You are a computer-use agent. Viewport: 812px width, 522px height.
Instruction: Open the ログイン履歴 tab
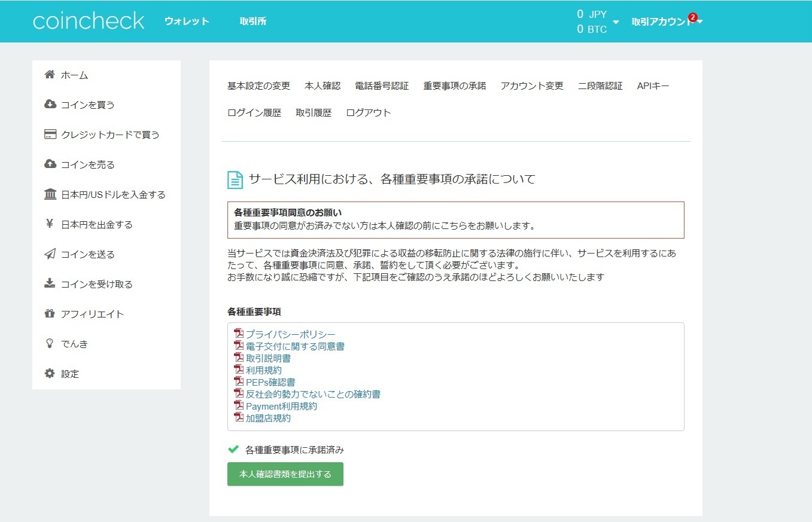[254, 112]
